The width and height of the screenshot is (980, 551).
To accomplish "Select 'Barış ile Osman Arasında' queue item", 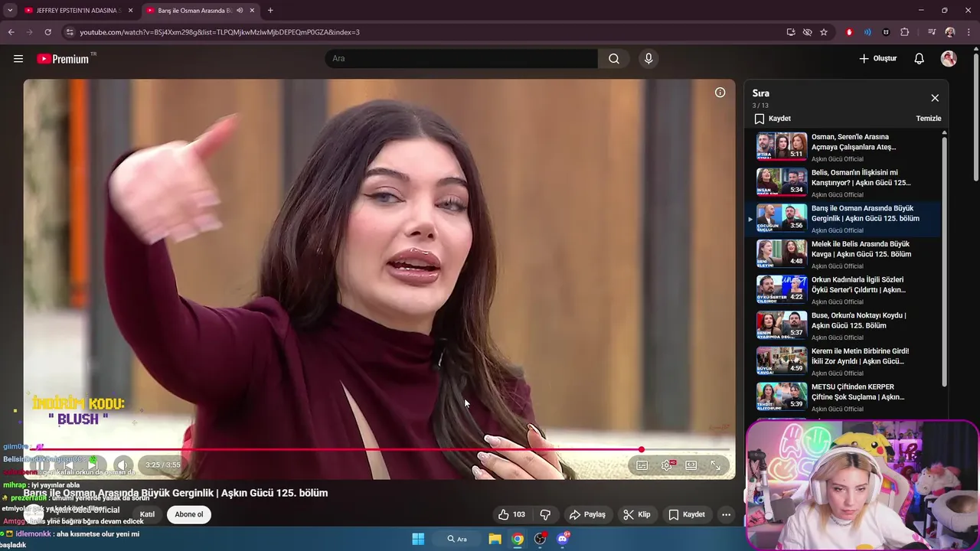I will coord(844,218).
